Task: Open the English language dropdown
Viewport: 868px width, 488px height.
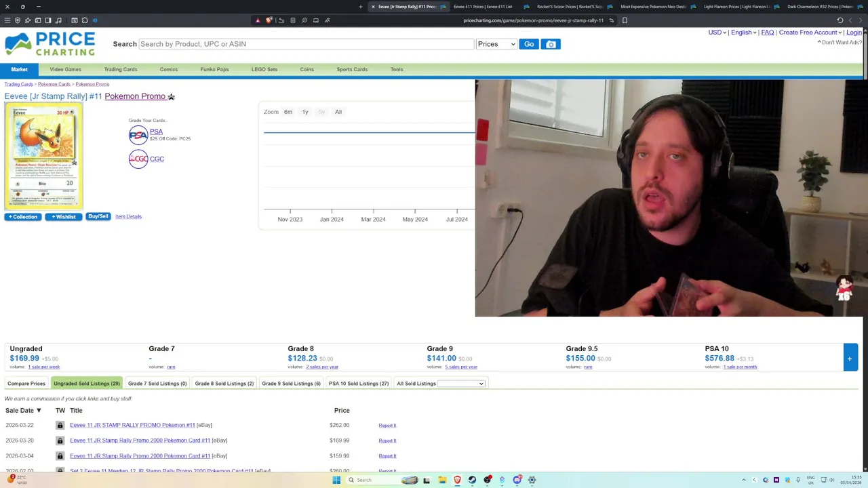Action: click(x=743, y=33)
